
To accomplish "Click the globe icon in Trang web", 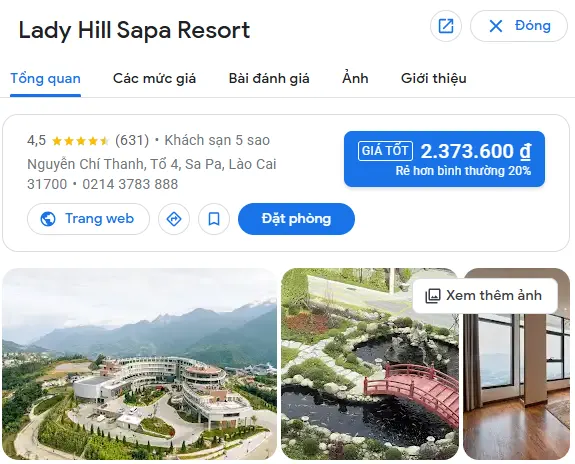I will (x=48, y=219).
